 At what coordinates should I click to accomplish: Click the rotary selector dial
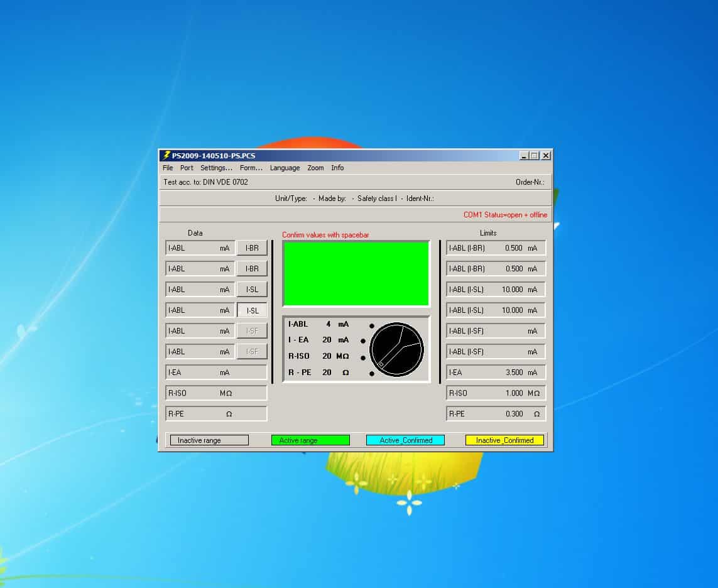[x=396, y=349]
